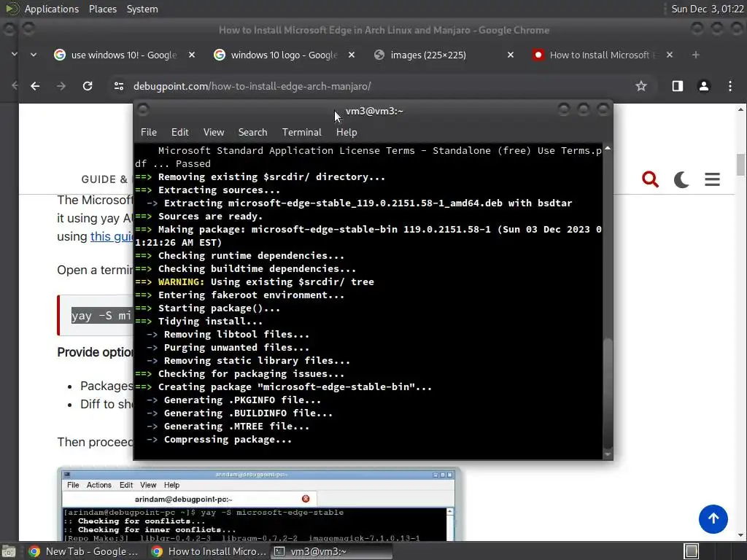Open Chrome profile icon
Image resolution: width=747 pixels, height=560 pixels.
pos(704,86)
